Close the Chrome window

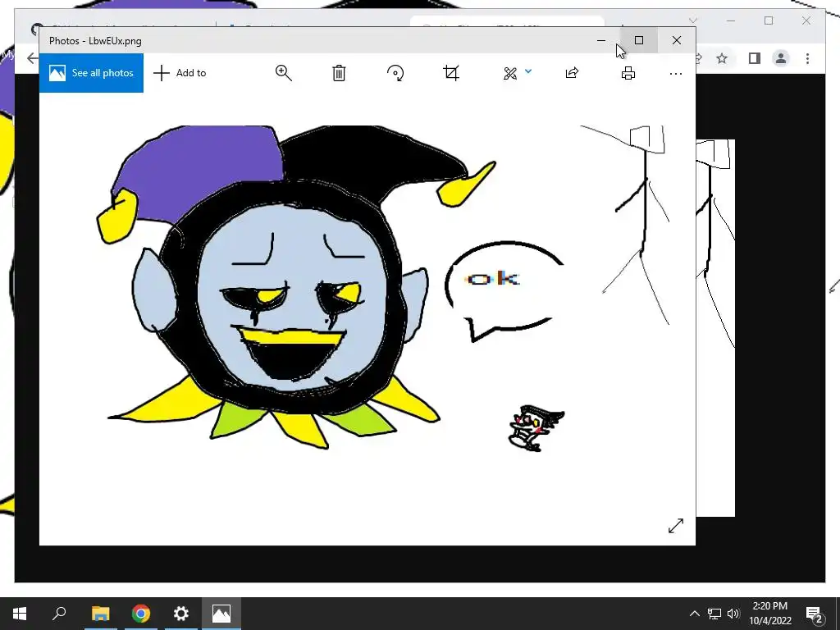806,21
